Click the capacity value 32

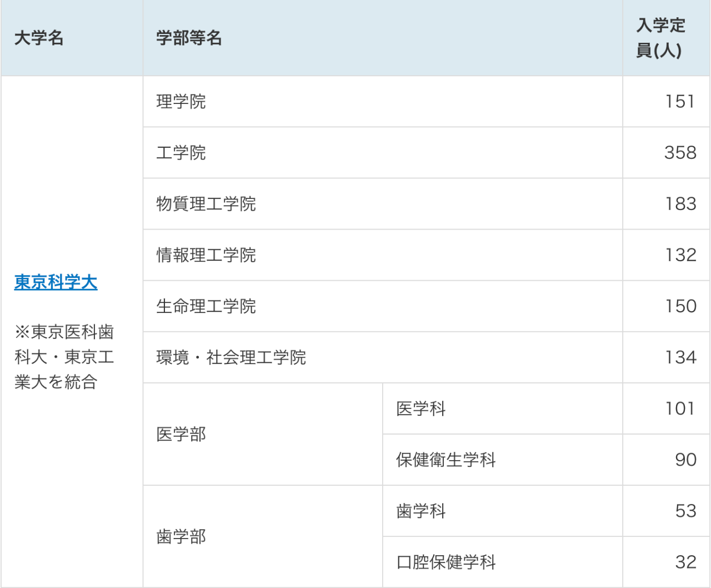click(685, 562)
